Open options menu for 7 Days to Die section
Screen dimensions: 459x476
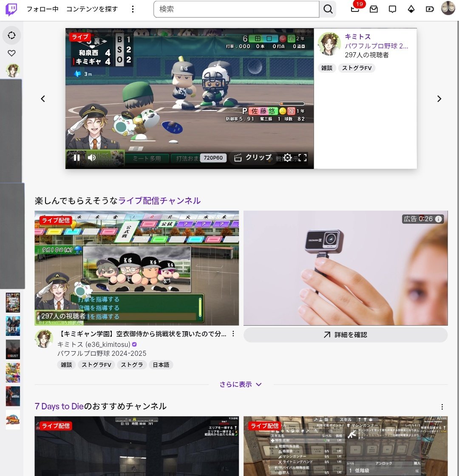(x=442, y=407)
